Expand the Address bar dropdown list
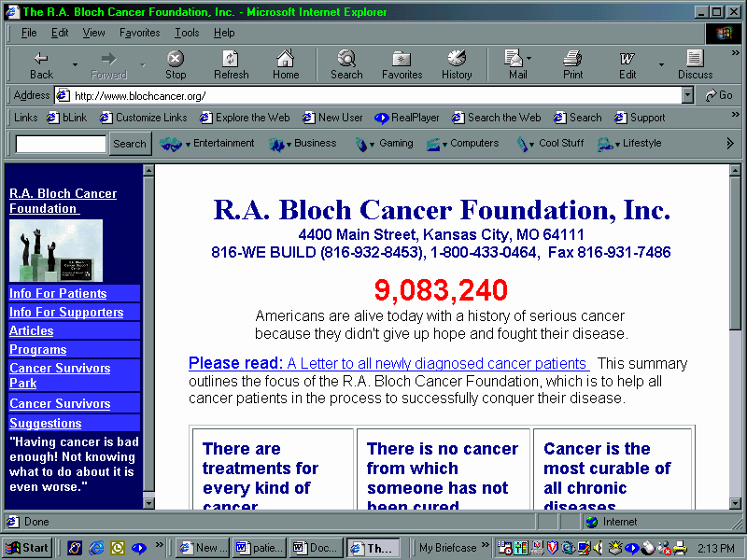Viewport: 747px width, 560px height. pos(687,96)
